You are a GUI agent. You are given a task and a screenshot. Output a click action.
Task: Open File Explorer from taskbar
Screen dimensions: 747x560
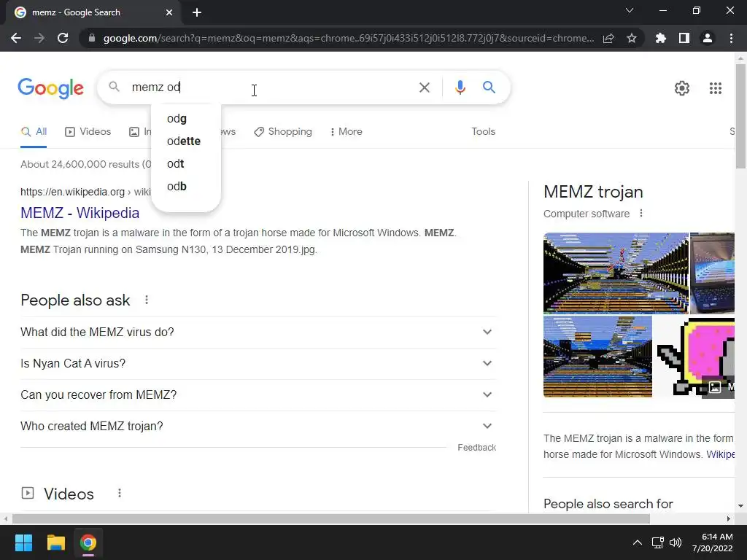tap(55, 542)
